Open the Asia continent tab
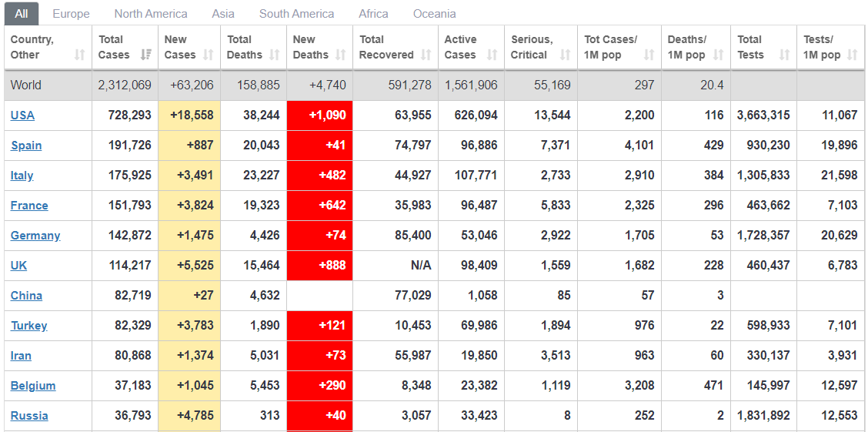This screenshot has width=868, height=432. coord(223,14)
